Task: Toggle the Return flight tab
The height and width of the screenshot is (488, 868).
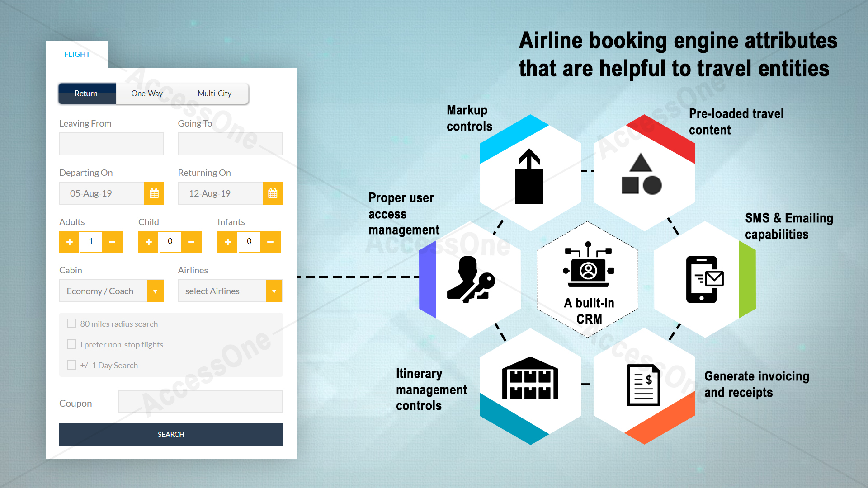Action: click(x=85, y=93)
